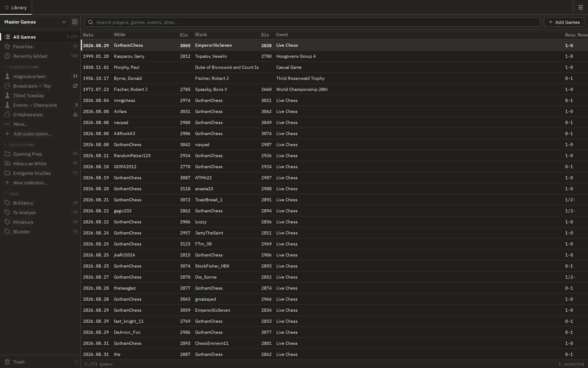Click the To Analyse tag icon
Screen dimensions: 588x368
point(7,212)
